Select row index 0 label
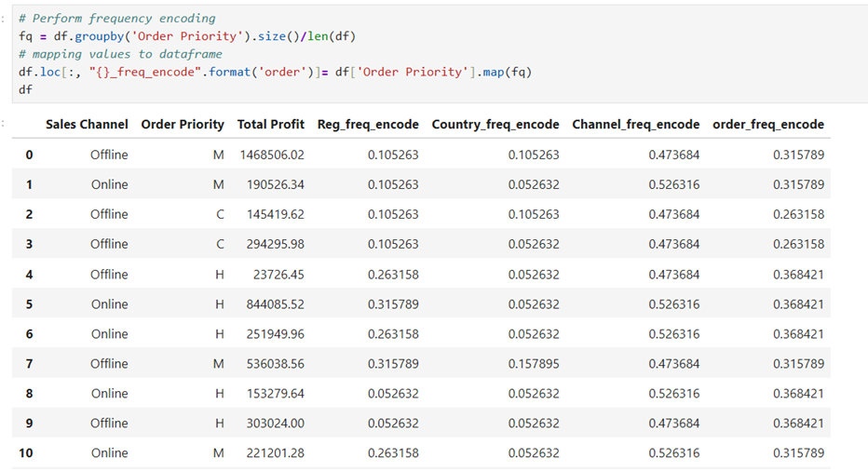Screen dimensions: 868x472 tap(29, 155)
